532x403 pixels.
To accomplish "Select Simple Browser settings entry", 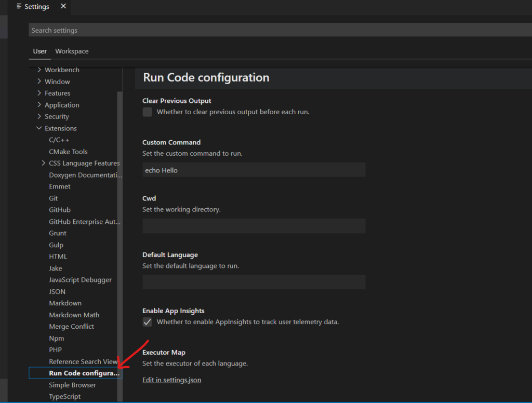I will point(72,385).
